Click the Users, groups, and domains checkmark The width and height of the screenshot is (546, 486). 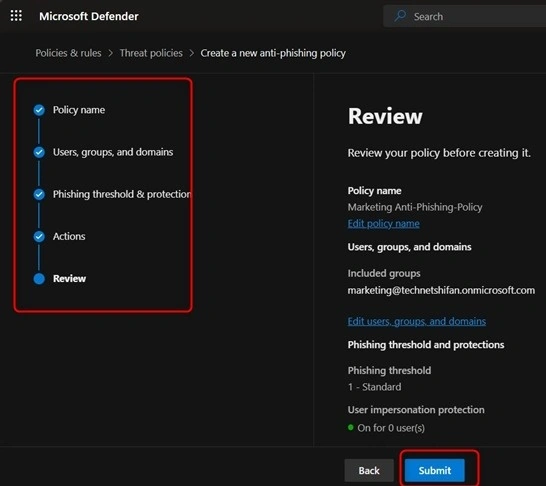[x=39, y=152]
